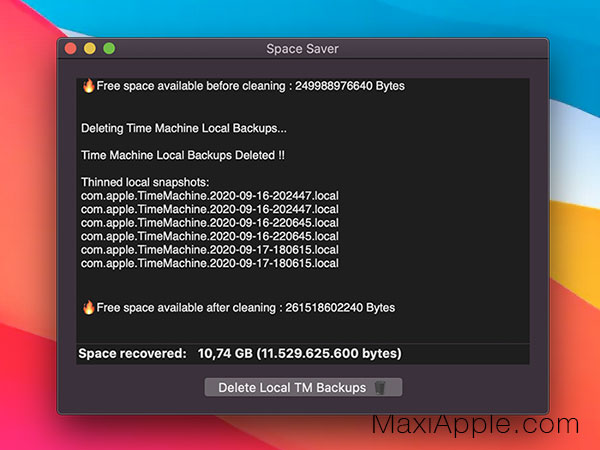Click the 'Space Saver' window title
600x450 pixels.
point(302,49)
